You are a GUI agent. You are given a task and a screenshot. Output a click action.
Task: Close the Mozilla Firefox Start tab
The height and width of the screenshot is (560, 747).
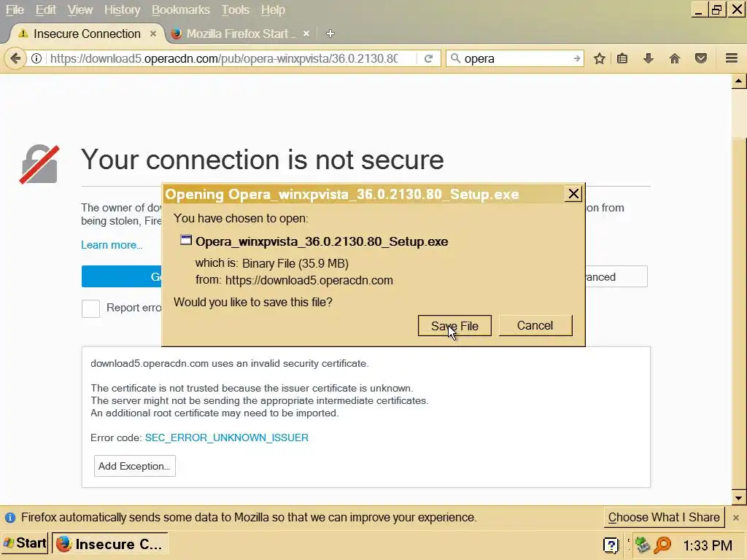pyautogui.click(x=306, y=34)
